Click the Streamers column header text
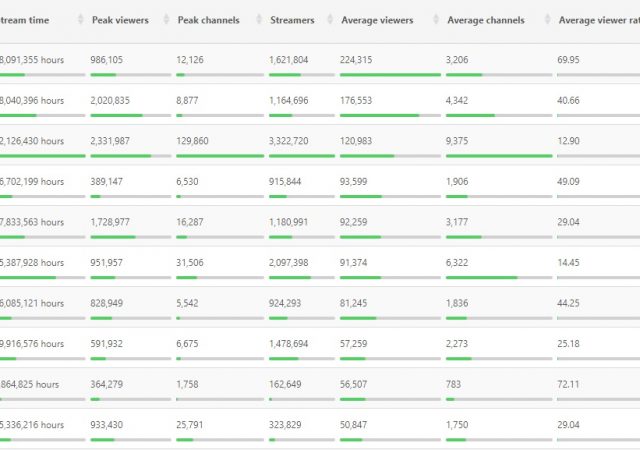This screenshot has width=640, height=450. [x=291, y=20]
